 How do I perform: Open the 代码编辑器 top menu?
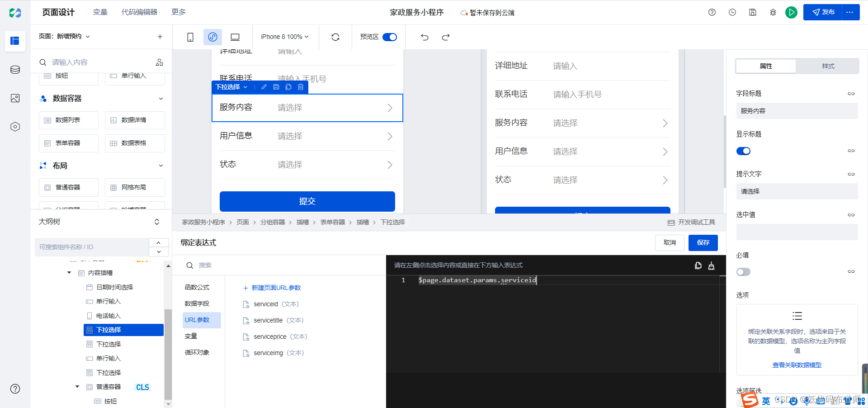(139, 12)
